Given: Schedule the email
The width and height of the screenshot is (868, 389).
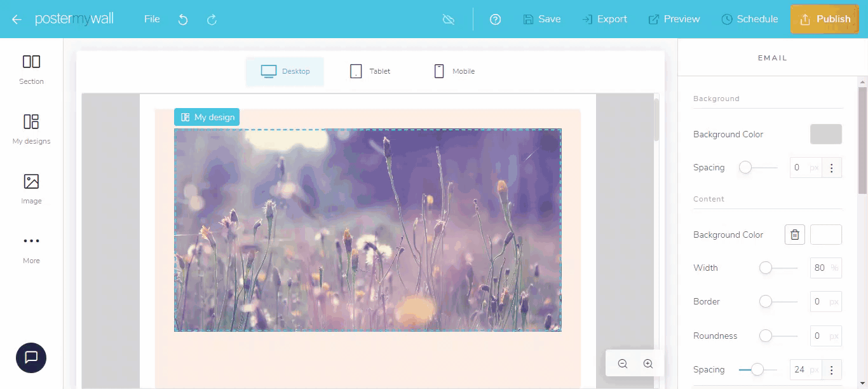Looking at the screenshot, I should 750,19.
